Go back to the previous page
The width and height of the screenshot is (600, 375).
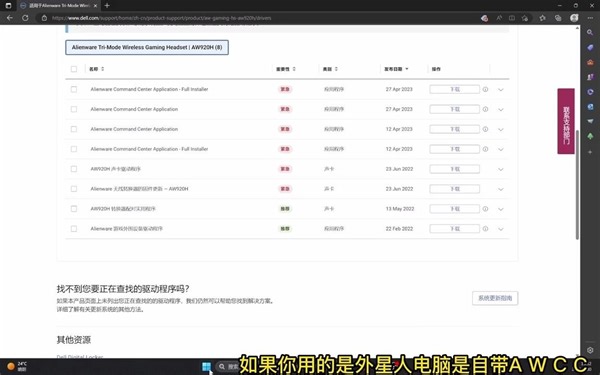tap(10, 18)
